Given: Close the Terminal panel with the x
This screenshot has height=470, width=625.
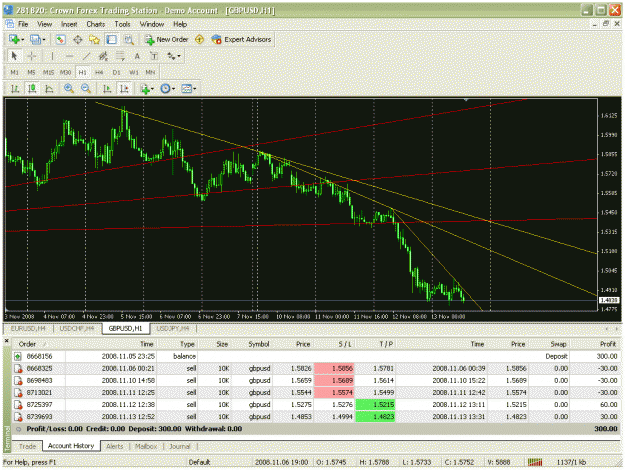Looking at the screenshot, I should point(7,341).
